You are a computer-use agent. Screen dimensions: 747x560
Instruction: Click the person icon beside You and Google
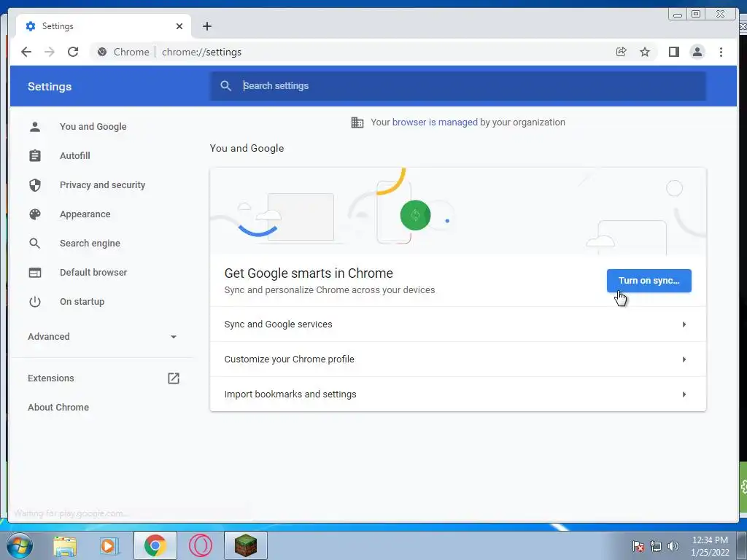point(35,127)
